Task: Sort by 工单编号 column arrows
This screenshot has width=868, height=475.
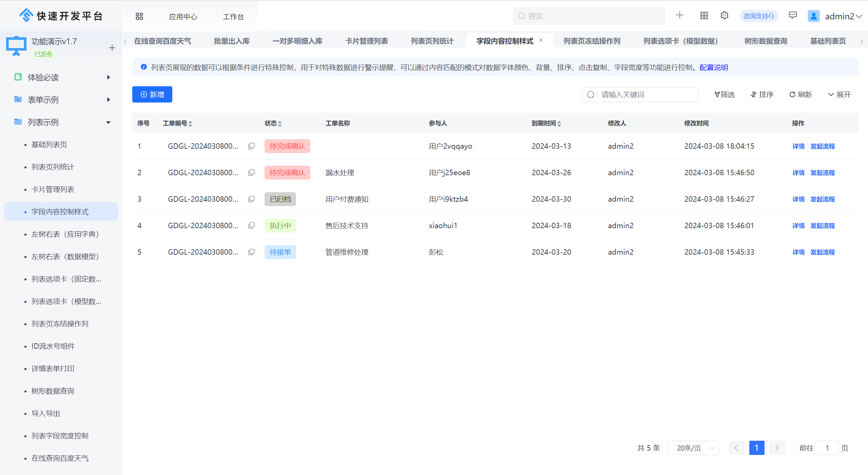Action: [190, 124]
